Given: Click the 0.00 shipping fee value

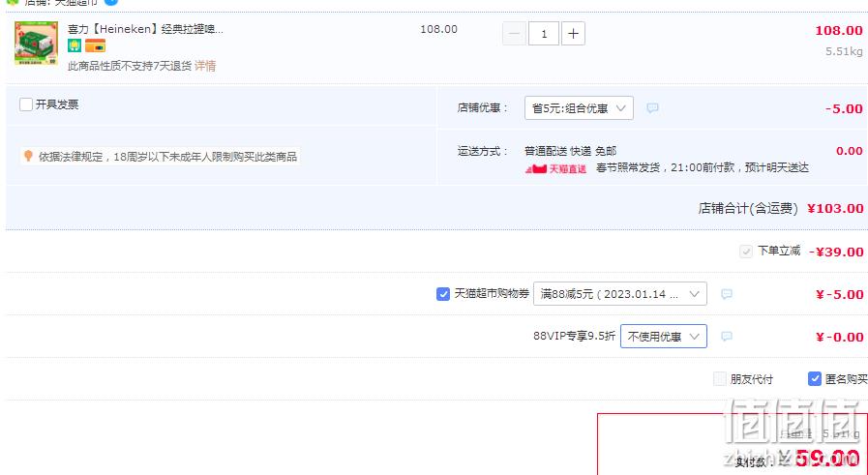Looking at the screenshot, I should click(x=850, y=151).
